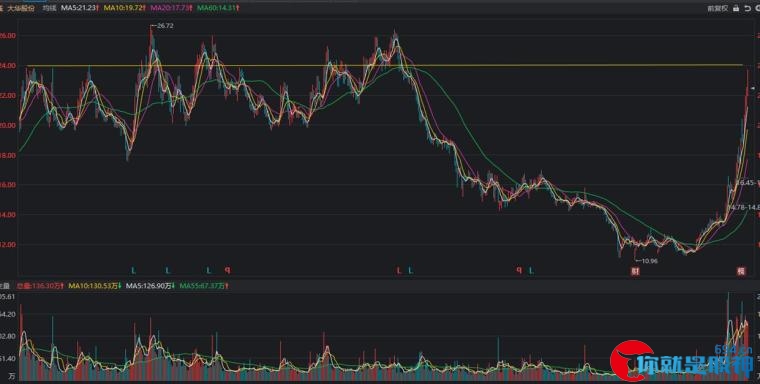Click the undo arrow icon at top right
Image resolution: width=760 pixels, height=384 pixels.
click(x=747, y=8)
